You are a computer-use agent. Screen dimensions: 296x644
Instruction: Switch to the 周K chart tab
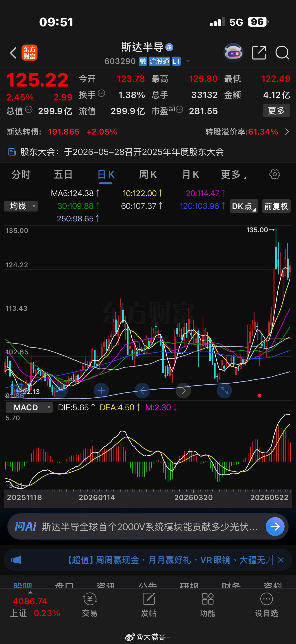coord(148,174)
